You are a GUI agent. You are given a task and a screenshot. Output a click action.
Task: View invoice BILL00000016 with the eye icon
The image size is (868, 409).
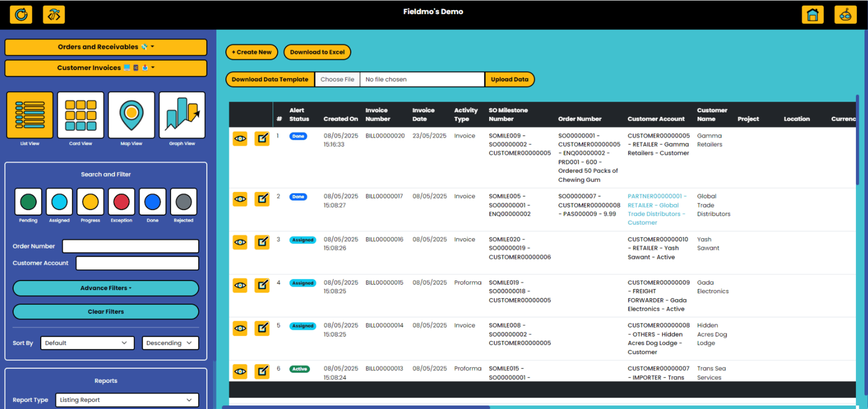(240, 242)
